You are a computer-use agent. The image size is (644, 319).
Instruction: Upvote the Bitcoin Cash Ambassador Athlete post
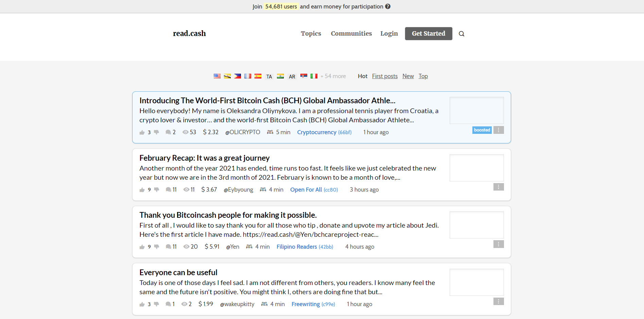[x=142, y=132]
